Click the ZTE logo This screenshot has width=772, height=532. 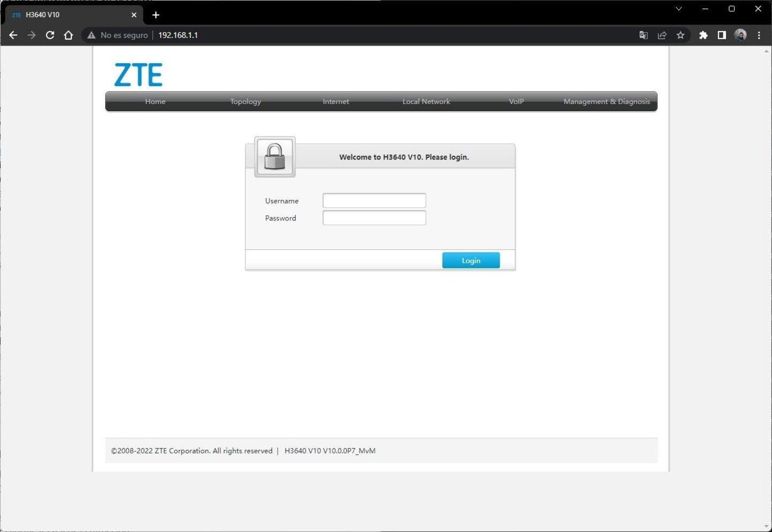[138, 75]
